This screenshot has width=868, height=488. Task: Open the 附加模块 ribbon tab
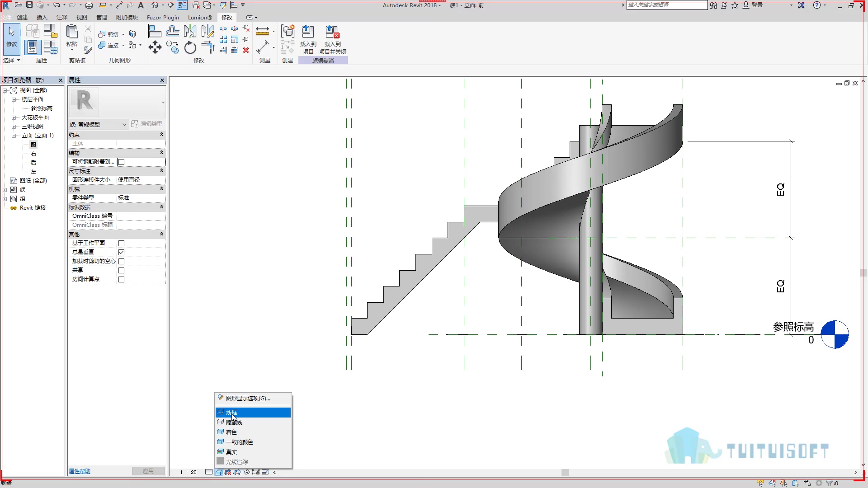click(127, 17)
